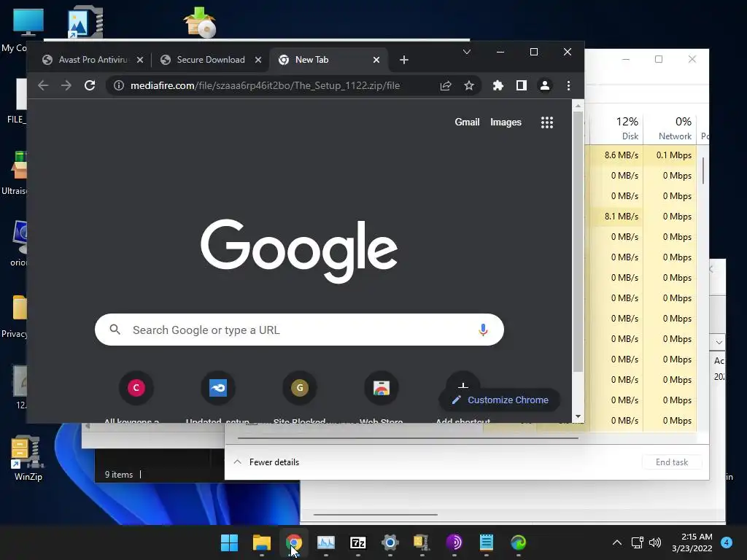Share this page icon in address bar
Screen dimensions: 747x560
pyautogui.click(x=446, y=85)
